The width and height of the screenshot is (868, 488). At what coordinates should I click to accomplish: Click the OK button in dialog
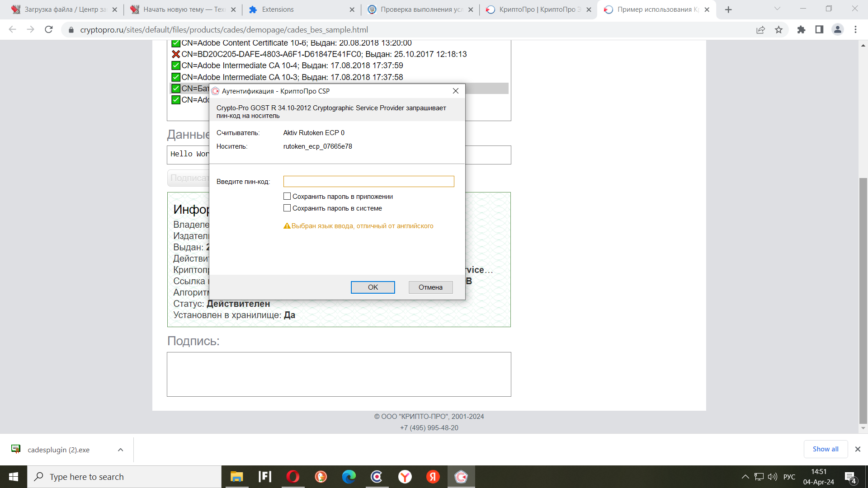pyautogui.click(x=372, y=286)
